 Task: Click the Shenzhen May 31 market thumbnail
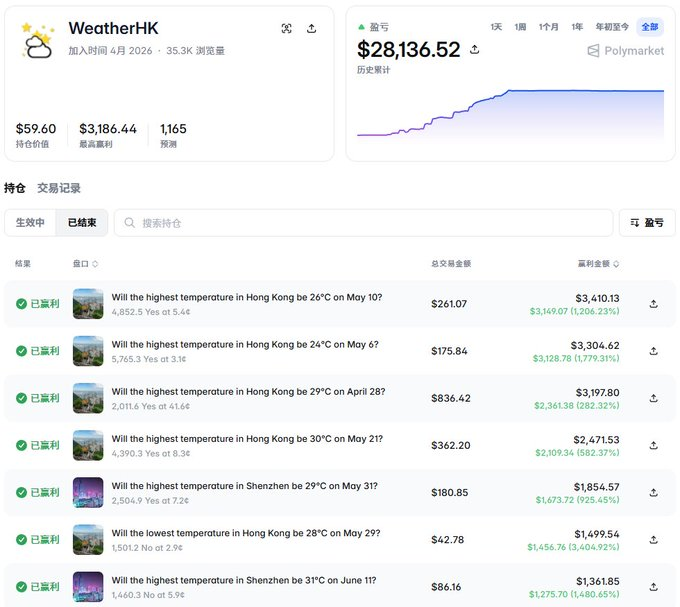(88, 493)
